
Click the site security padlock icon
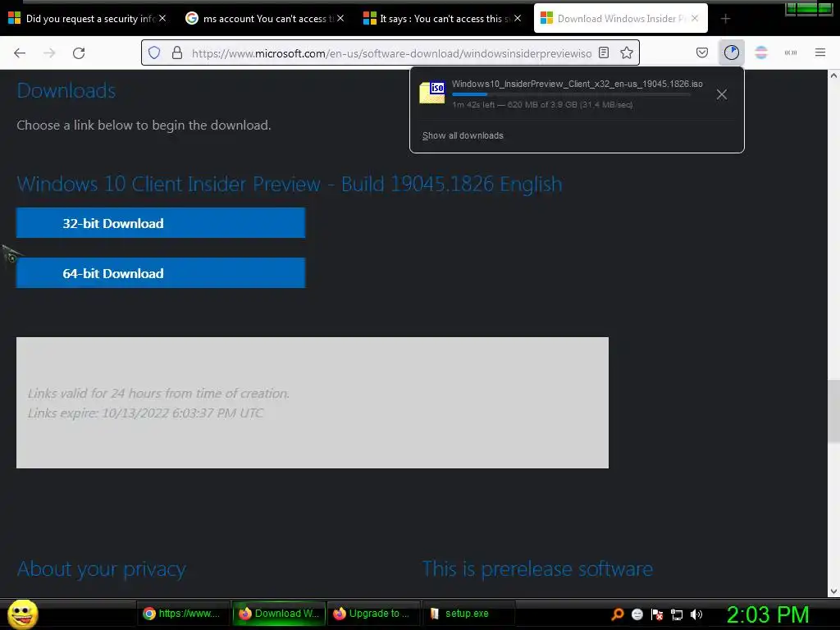pyautogui.click(x=177, y=52)
